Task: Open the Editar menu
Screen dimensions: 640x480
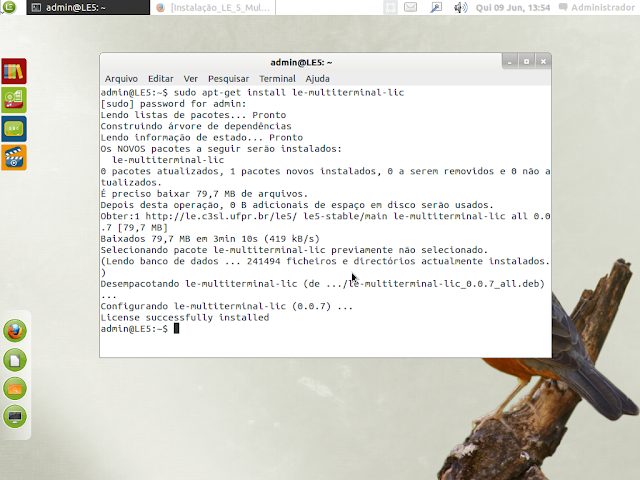Action: [160, 78]
